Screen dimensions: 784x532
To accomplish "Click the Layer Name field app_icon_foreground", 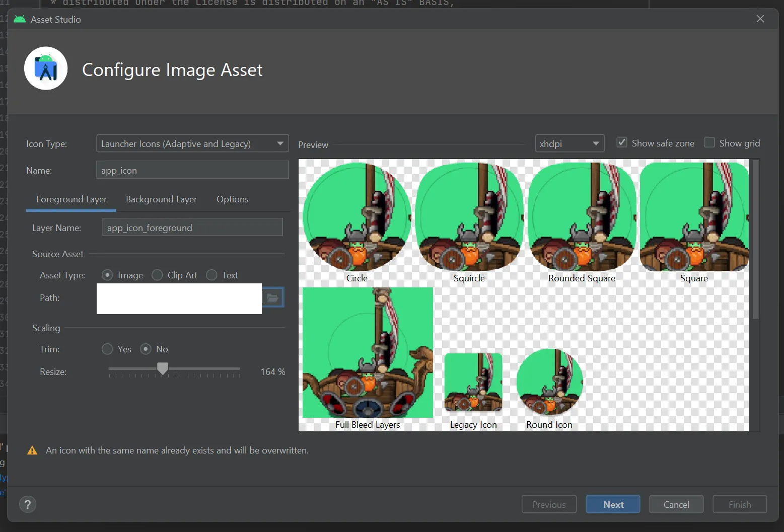I will [192, 227].
